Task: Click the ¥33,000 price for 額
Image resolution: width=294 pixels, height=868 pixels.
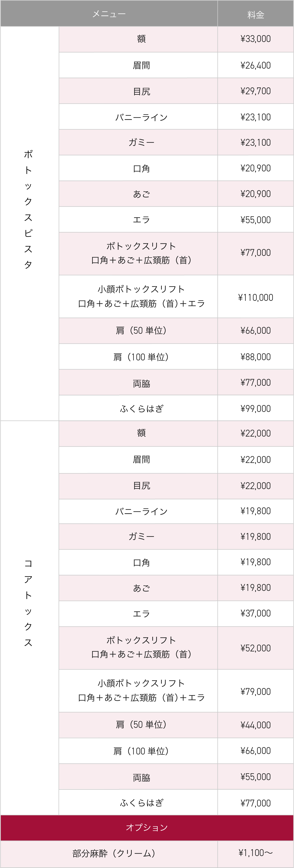Action: tap(256, 39)
